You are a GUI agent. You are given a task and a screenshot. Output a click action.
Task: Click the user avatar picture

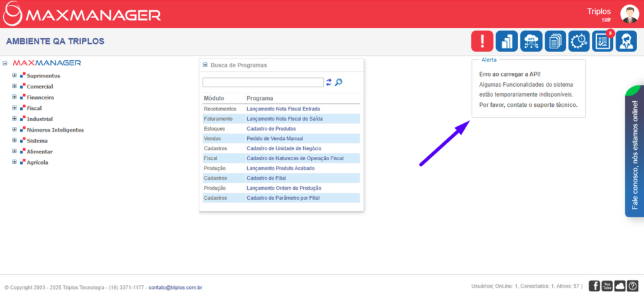[x=630, y=14]
